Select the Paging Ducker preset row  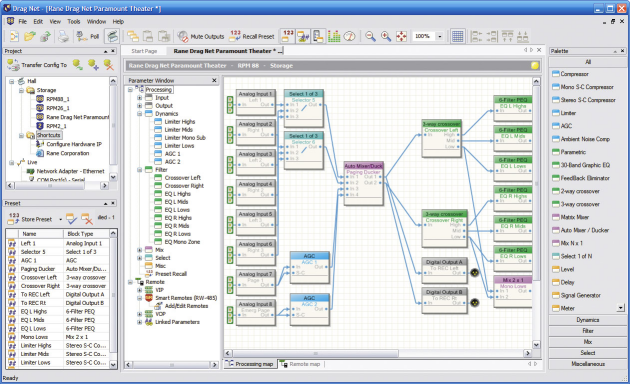pyautogui.click(x=58, y=269)
